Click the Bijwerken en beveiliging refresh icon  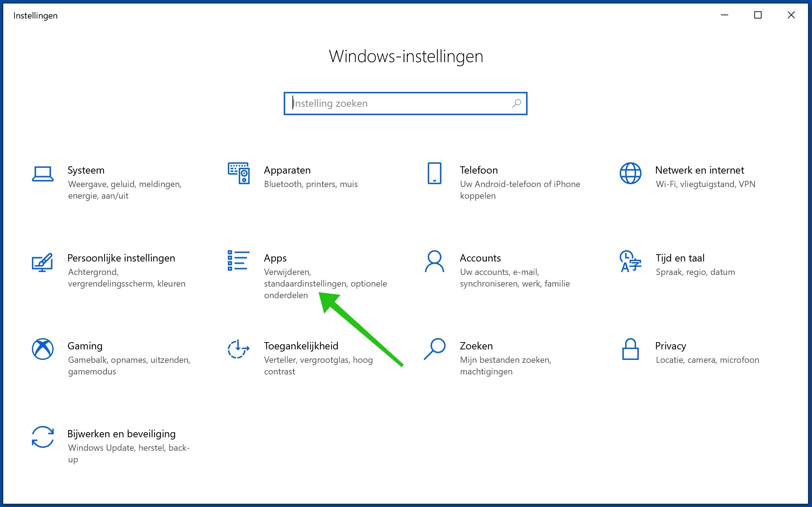(43, 437)
